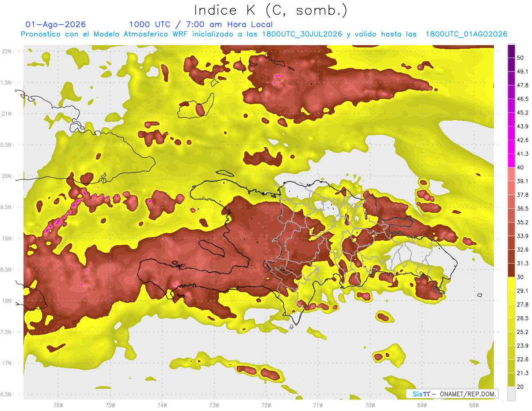Click the "45.2" color scale value
Viewport: 532px width, 411px height.
(523, 113)
